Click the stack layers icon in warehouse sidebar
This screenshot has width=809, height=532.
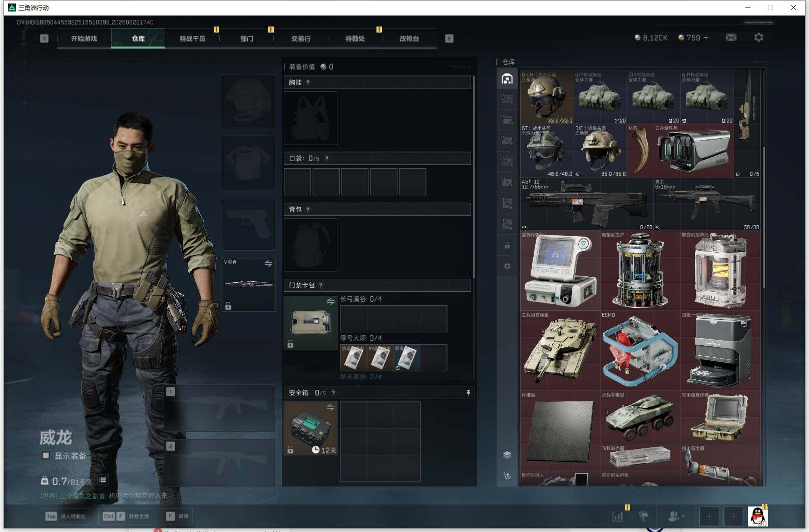click(x=507, y=455)
